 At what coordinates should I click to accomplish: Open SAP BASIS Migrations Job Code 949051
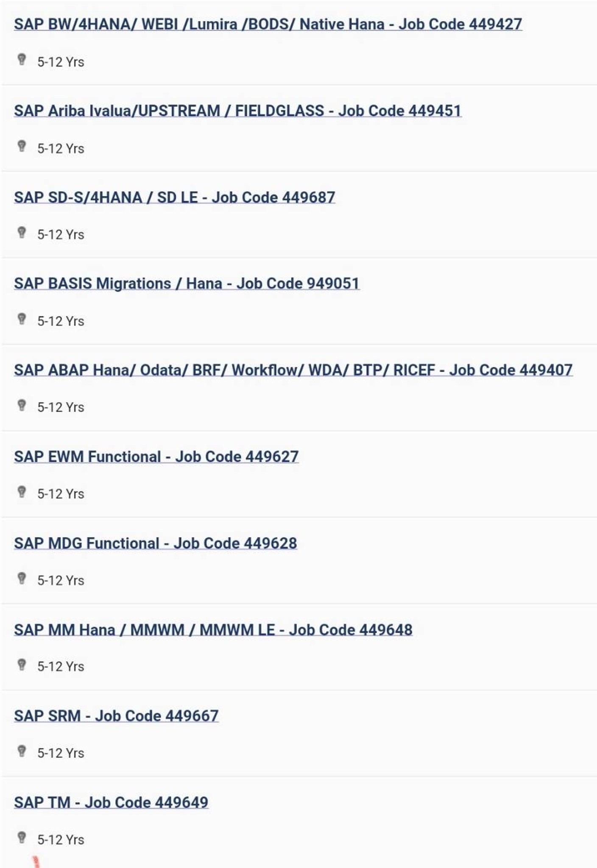click(x=187, y=284)
